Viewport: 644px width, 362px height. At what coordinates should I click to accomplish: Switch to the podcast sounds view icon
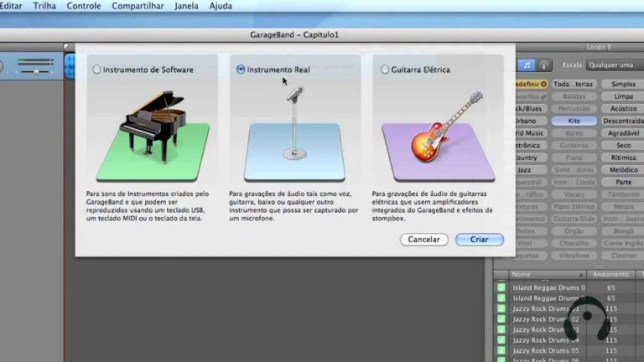(x=543, y=65)
